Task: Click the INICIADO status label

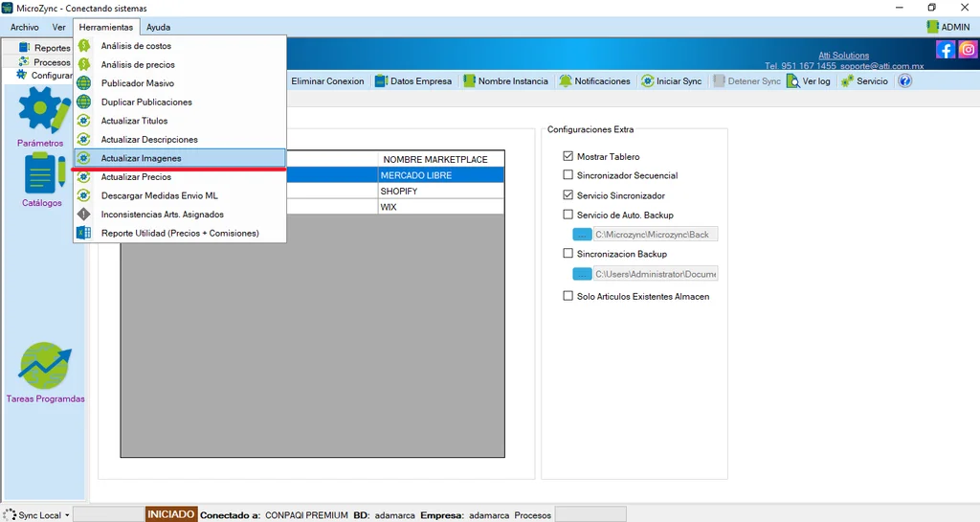Action: pos(171,514)
